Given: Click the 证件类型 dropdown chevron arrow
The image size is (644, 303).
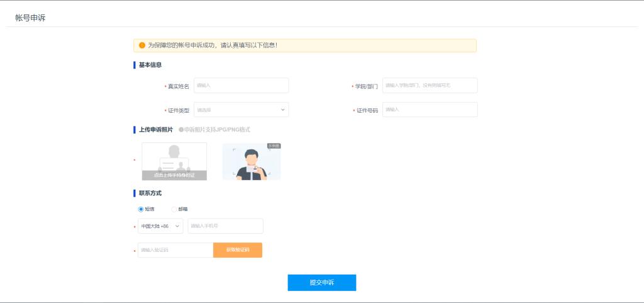Looking at the screenshot, I should pyautogui.click(x=282, y=110).
